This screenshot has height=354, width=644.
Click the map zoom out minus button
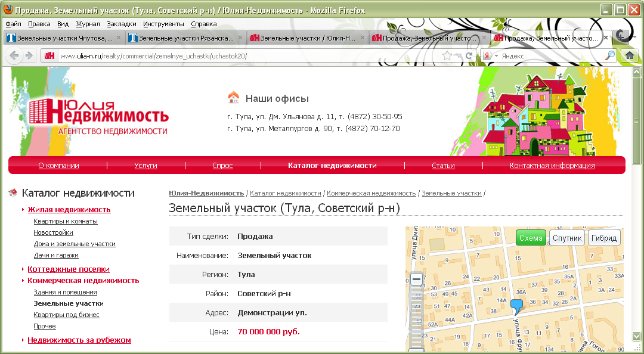point(416,280)
